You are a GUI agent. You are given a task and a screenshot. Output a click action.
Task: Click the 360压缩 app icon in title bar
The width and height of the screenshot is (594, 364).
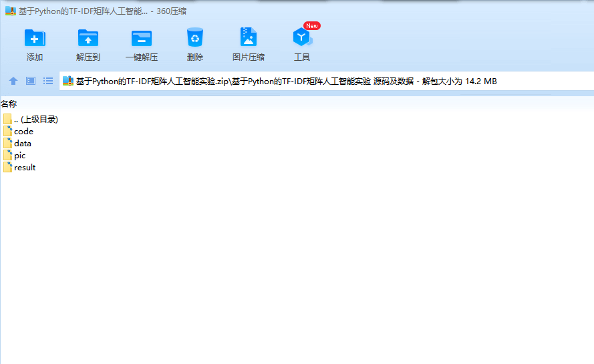click(x=11, y=11)
